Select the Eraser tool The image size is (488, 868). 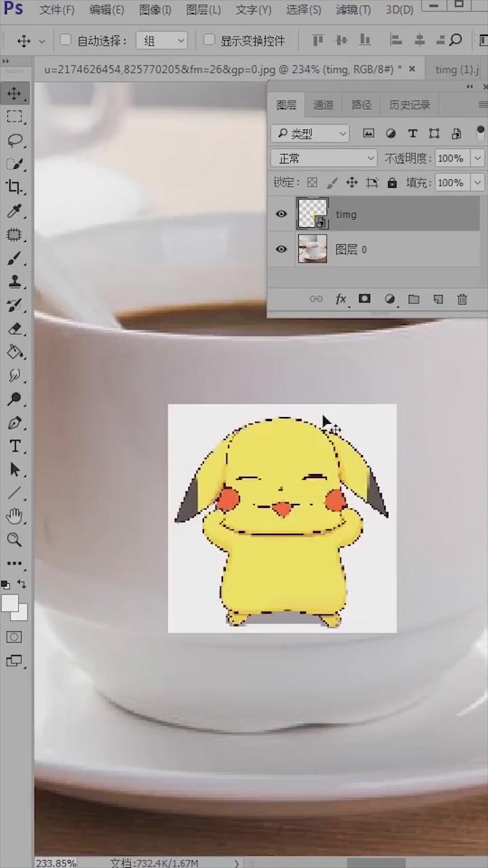(15, 329)
